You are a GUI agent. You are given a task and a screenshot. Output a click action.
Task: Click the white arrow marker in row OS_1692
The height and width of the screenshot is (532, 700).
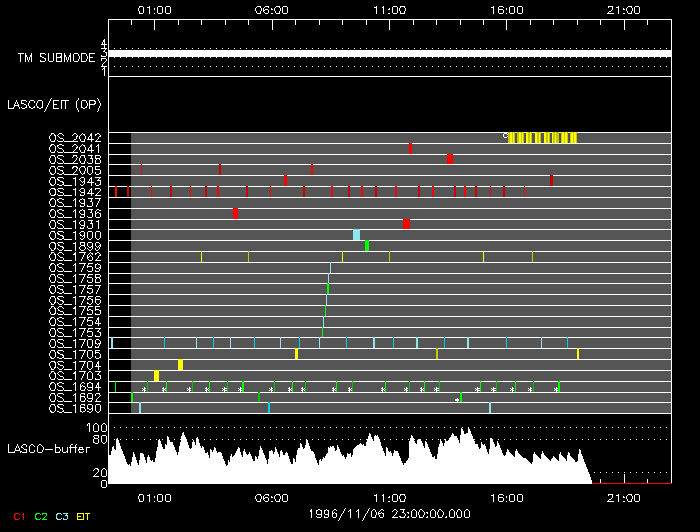[457, 399]
